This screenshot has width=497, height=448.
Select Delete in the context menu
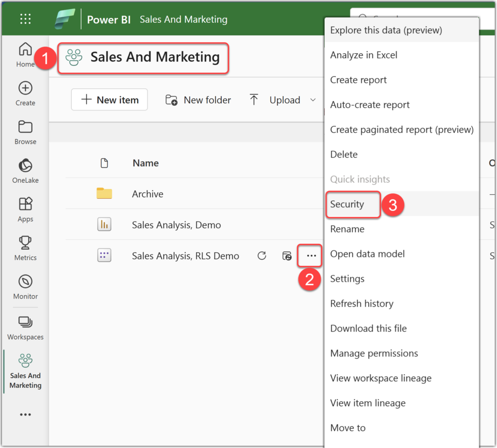click(x=401, y=154)
